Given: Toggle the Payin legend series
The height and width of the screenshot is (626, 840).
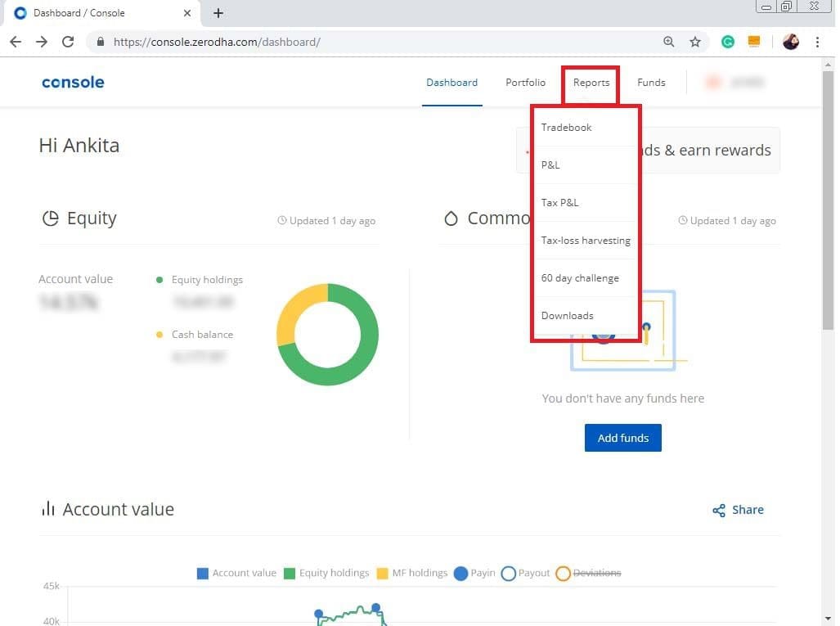Looking at the screenshot, I should click(474, 573).
